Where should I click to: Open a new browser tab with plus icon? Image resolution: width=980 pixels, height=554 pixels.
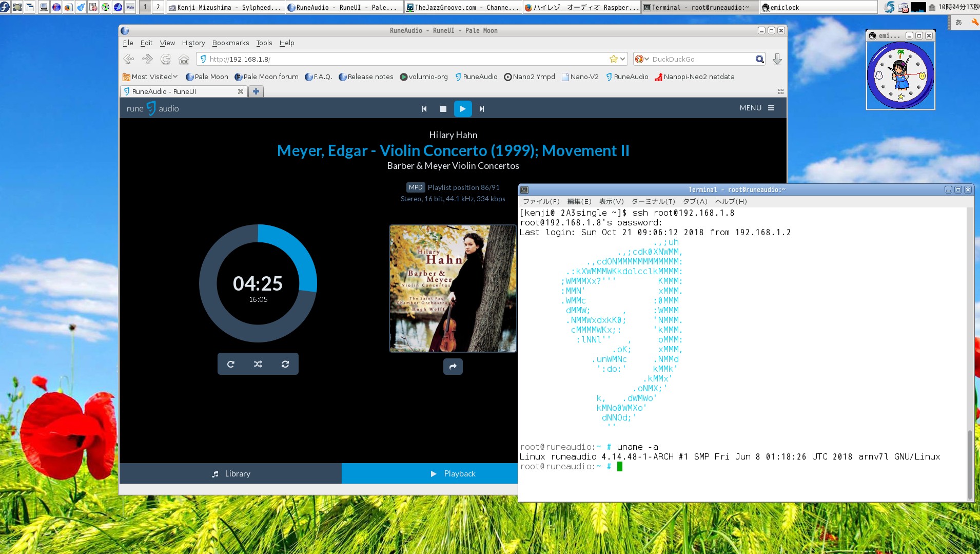[256, 91]
